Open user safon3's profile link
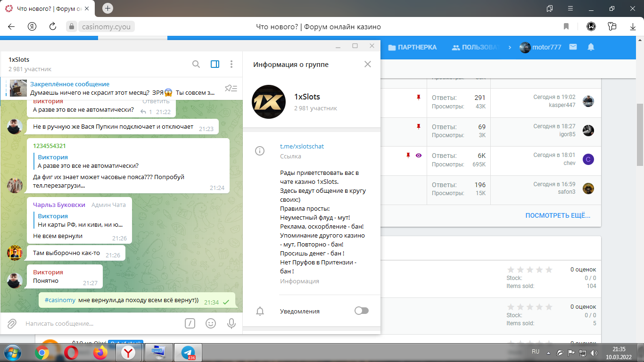The width and height of the screenshot is (644, 362). 567,192
